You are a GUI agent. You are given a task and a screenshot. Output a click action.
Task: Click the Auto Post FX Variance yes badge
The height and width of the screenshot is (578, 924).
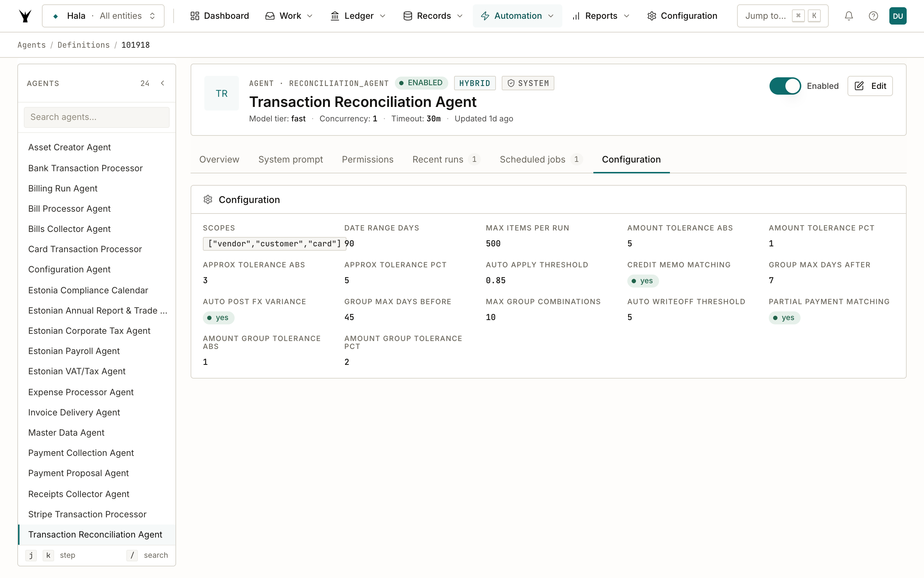tap(218, 318)
